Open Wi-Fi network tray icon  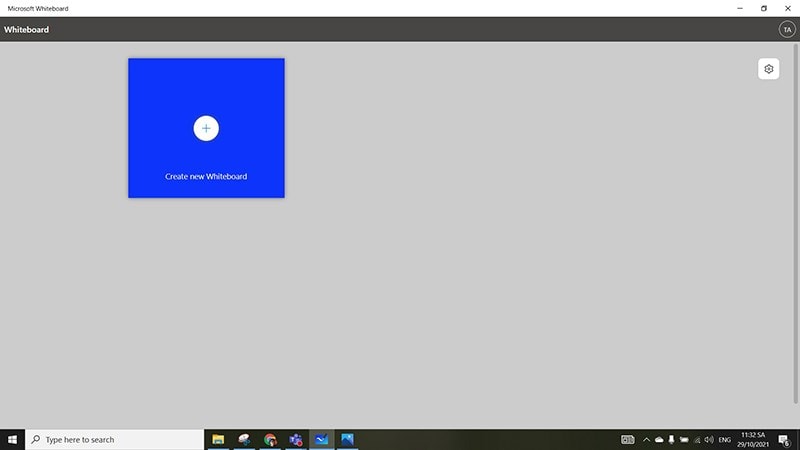pos(697,439)
